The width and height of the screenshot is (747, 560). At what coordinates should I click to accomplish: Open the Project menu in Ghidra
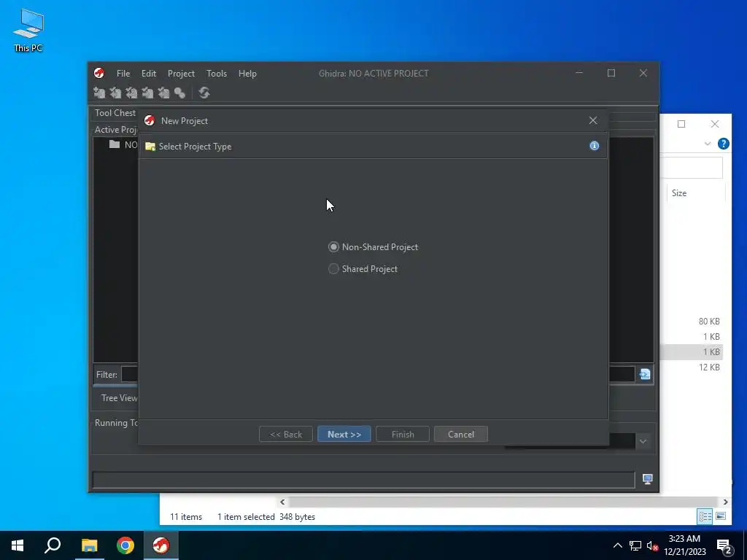[x=181, y=74]
